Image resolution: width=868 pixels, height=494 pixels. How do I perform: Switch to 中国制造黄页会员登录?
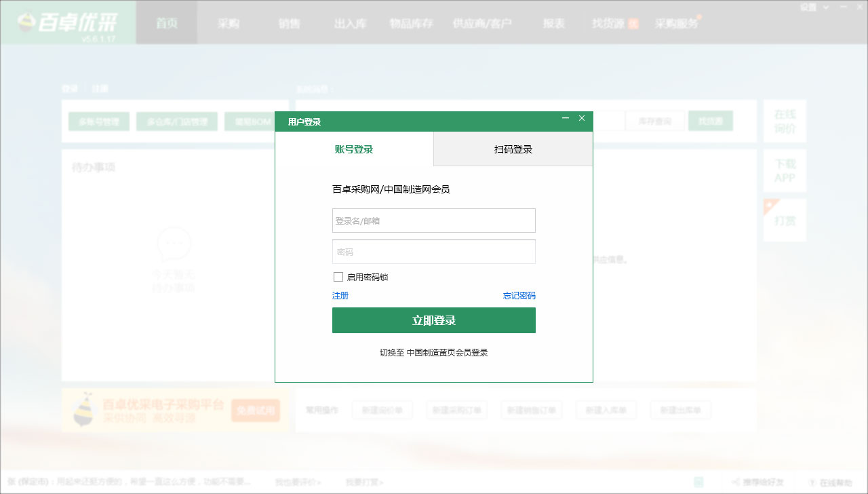click(x=434, y=353)
